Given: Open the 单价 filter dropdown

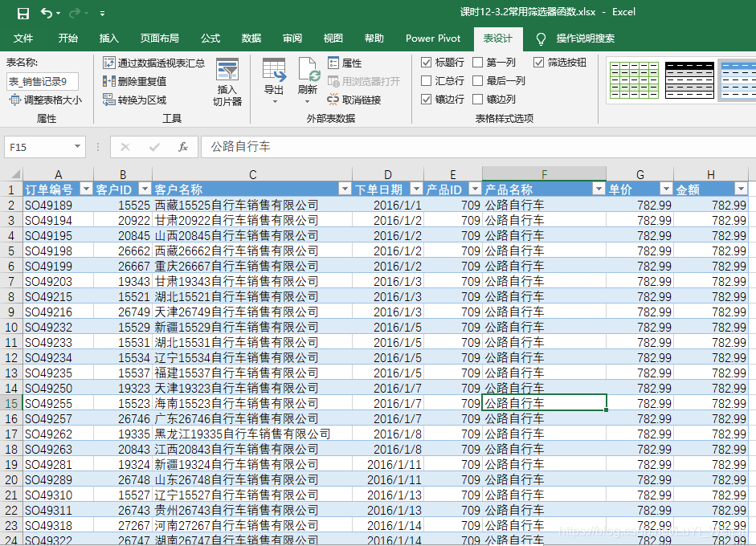Looking at the screenshot, I should click(666, 189).
